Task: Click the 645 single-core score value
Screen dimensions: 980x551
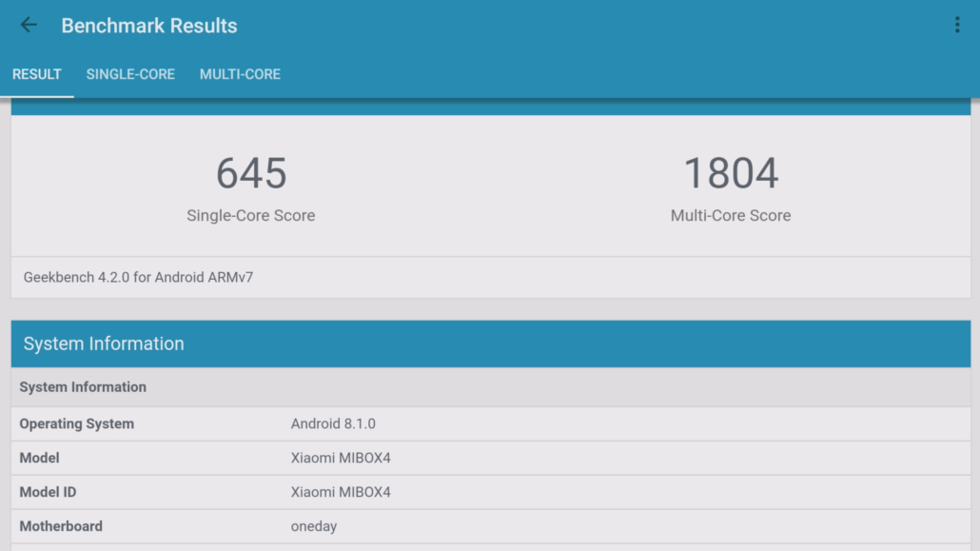Action: [251, 173]
